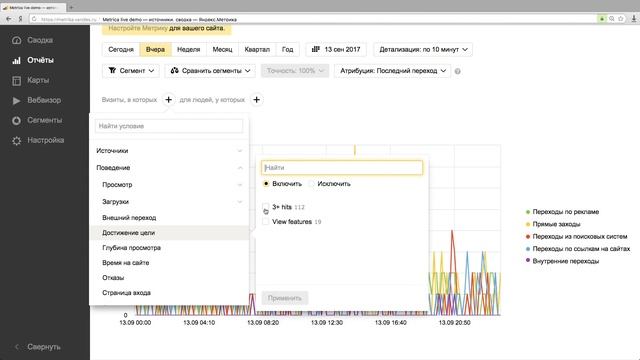Click calendar icon beside 13 сен 2017
The image size is (640, 360).
(316, 49)
